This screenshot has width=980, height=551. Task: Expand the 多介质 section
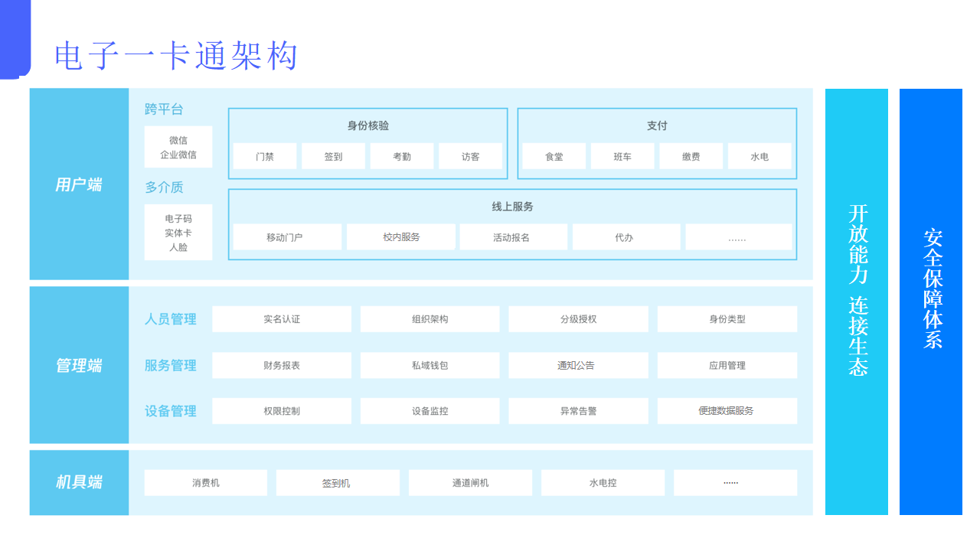[x=161, y=187]
